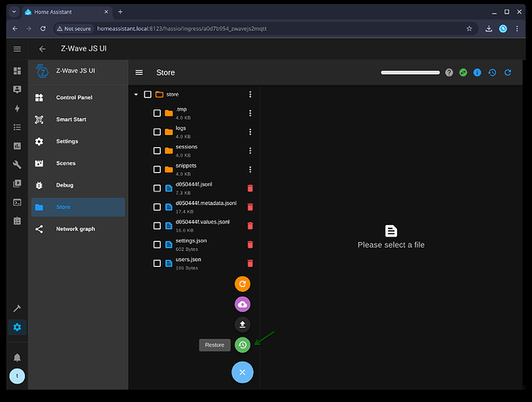
Task: Open the Home Assistant Logbook list icon
Action: tap(17, 127)
